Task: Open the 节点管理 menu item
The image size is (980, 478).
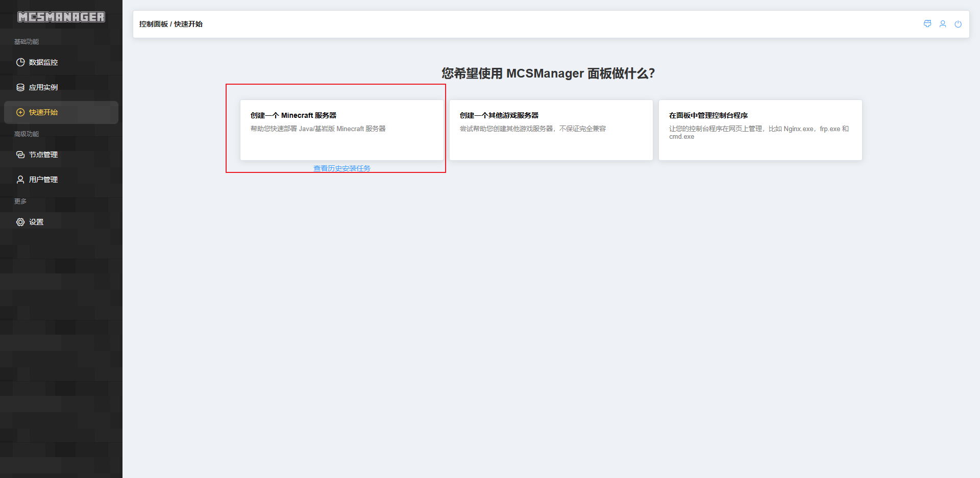Action: 61,155
